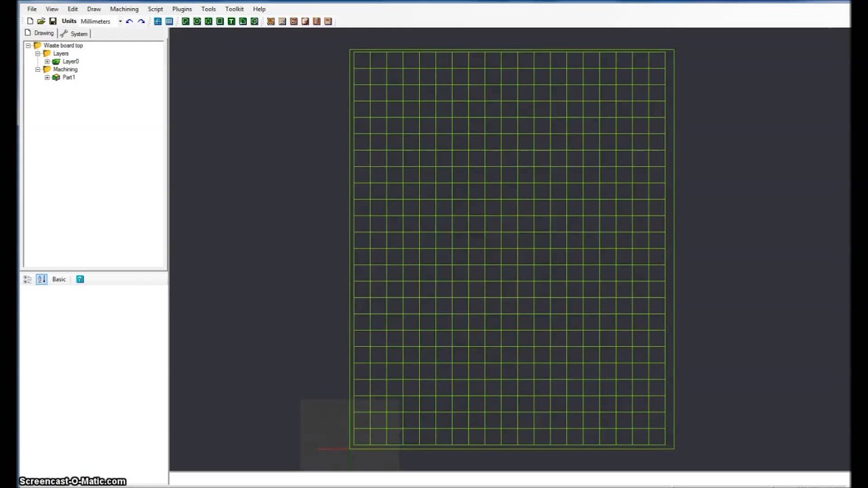Select the Machining folder in the tree
The width and height of the screenshot is (868, 488).
(65, 69)
